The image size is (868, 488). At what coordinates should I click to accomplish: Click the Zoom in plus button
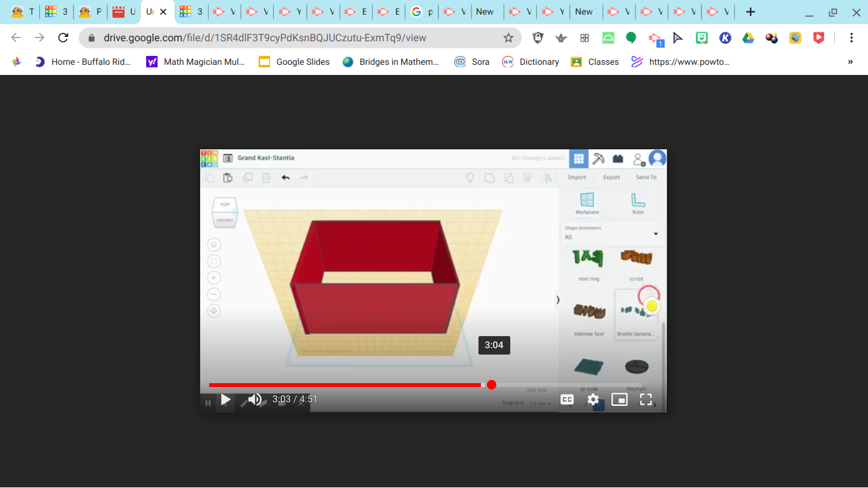tap(214, 278)
